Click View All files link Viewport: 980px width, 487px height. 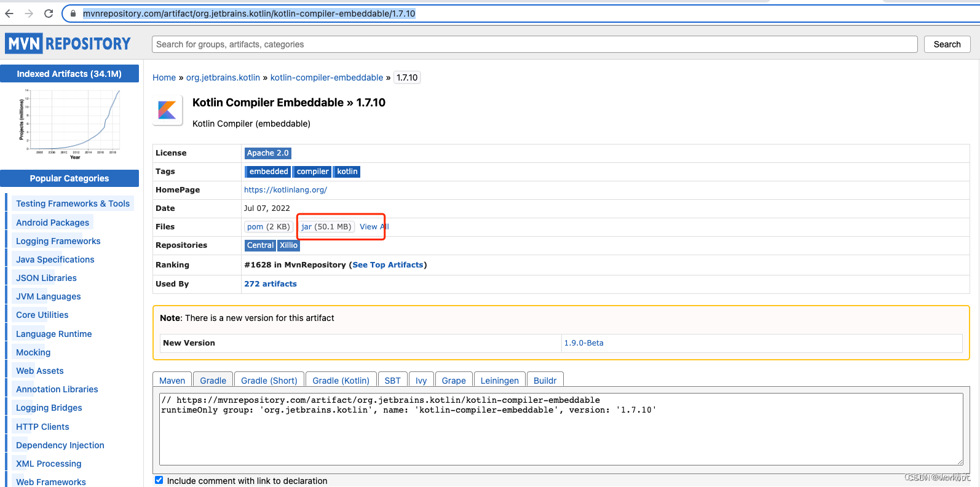[374, 227]
